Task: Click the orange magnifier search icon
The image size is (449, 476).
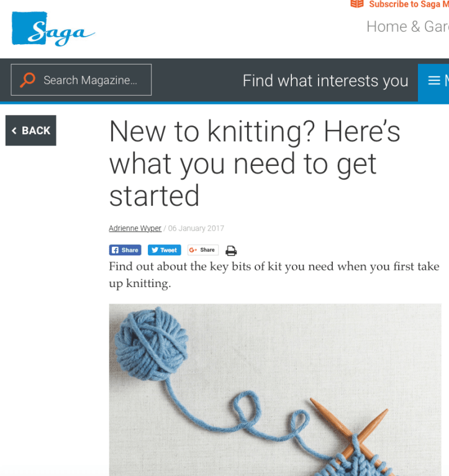Action: click(x=27, y=80)
